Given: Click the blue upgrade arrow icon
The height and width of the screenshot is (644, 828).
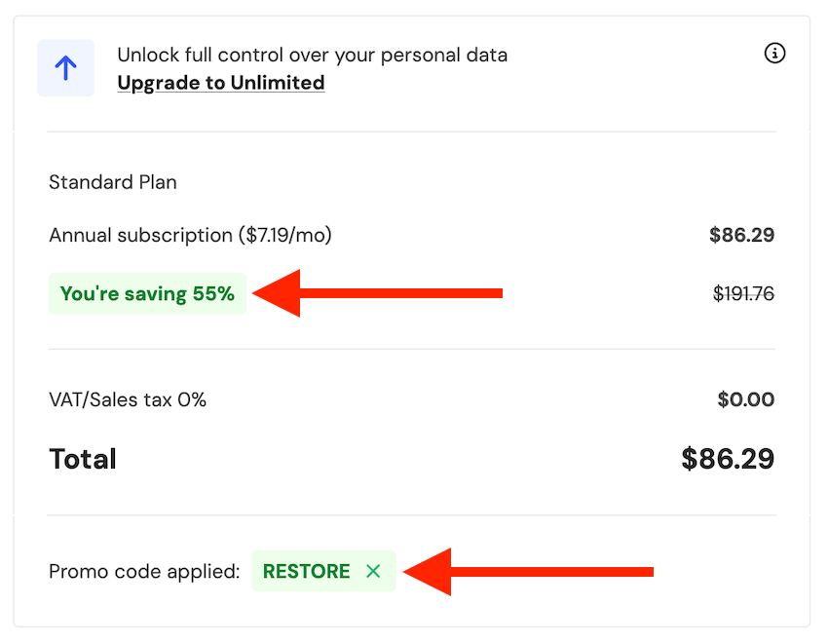Looking at the screenshot, I should (65, 68).
